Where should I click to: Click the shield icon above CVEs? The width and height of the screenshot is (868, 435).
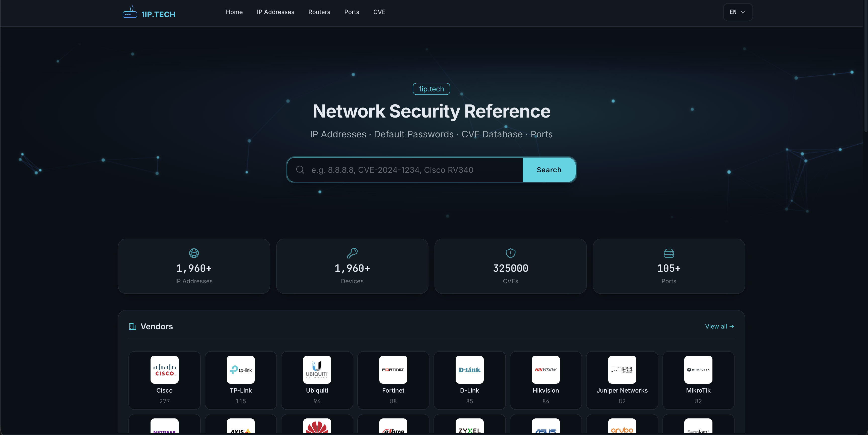pos(510,253)
